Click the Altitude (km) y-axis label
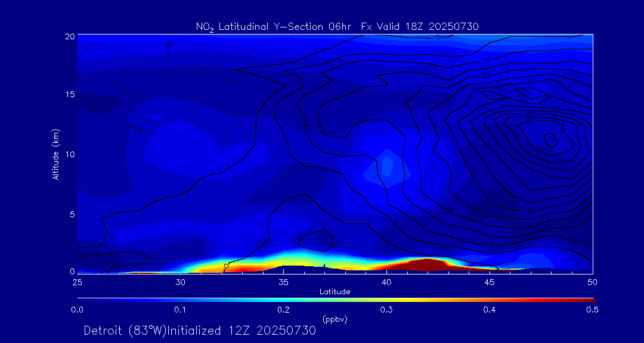The width and height of the screenshot is (644, 343). (x=55, y=154)
